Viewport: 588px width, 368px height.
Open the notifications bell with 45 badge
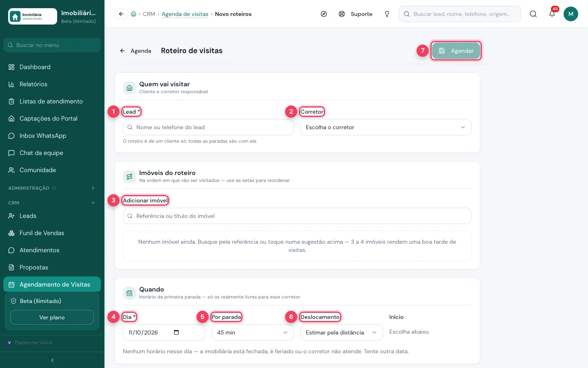point(552,14)
